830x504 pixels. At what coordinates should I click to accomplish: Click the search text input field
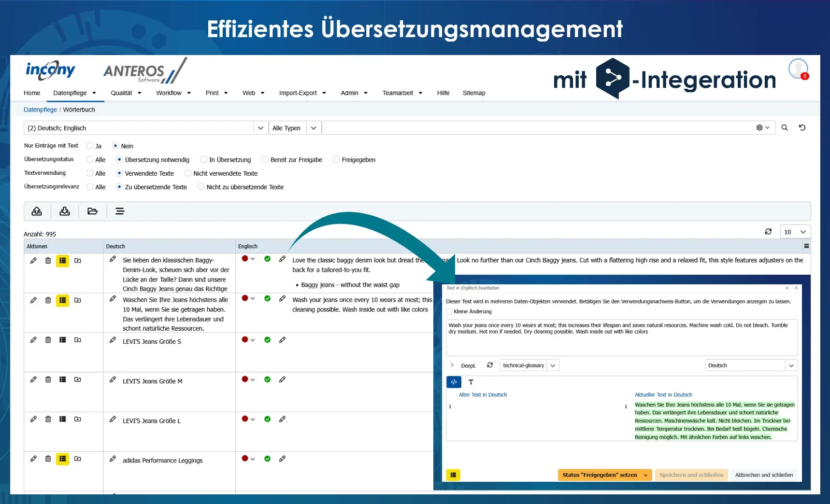pyautogui.click(x=536, y=128)
